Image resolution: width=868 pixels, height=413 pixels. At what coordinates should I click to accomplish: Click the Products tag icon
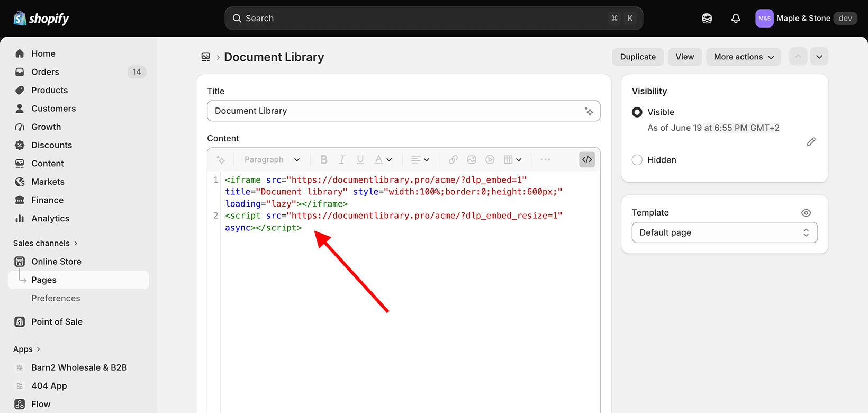pyautogui.click(x=20, y=90)
